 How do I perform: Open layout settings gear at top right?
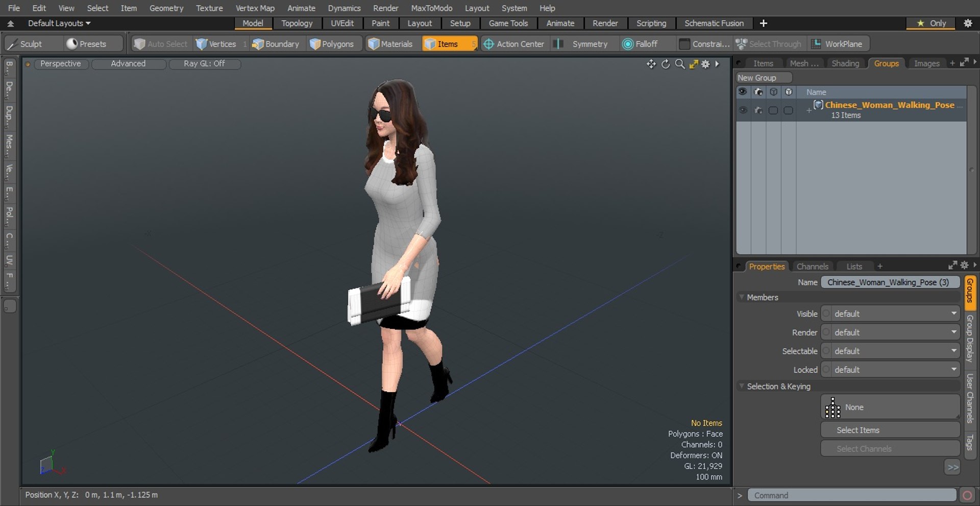(968, 23)
